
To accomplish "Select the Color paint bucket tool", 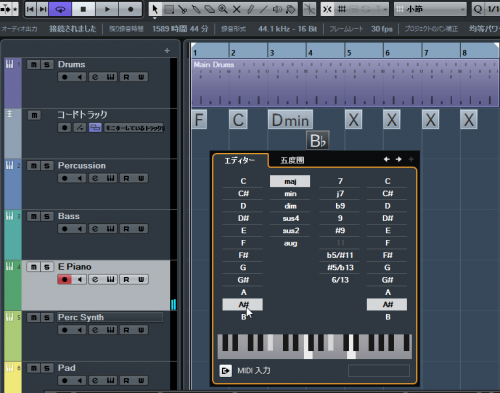I will click(291, 9).
